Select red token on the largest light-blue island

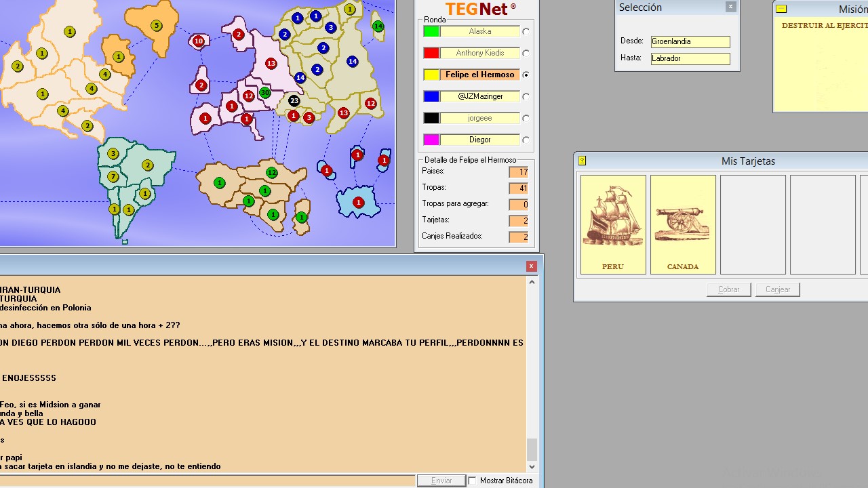pyautogui.click(x=359, y=203)
